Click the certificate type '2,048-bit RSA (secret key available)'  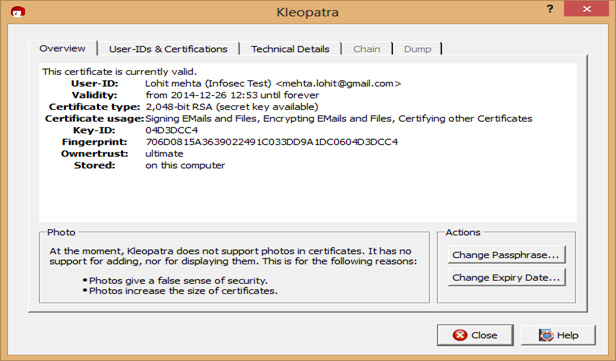232,107
